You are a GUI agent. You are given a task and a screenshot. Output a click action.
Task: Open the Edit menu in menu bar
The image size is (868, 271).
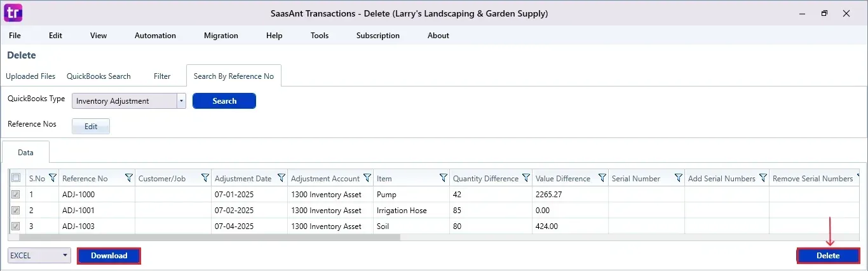pos(55,36)
